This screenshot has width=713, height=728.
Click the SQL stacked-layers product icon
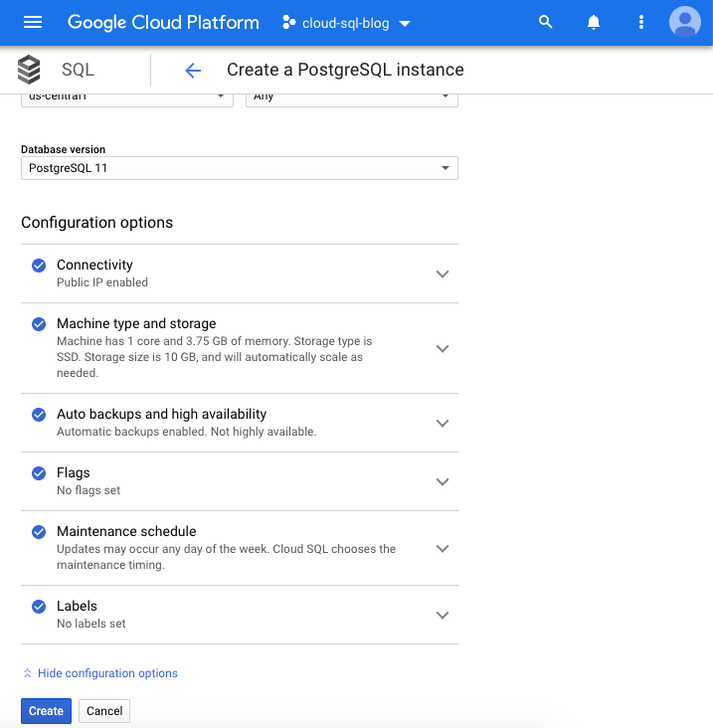29,70
